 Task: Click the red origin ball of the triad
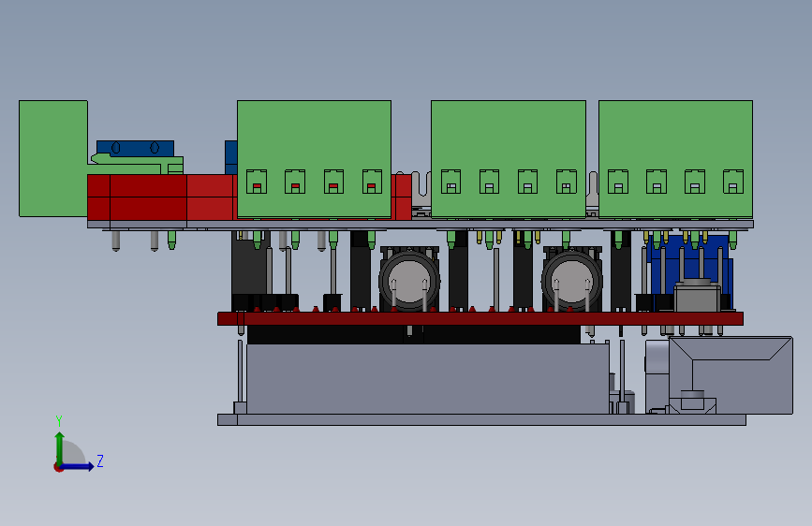(x=58, y=467)
